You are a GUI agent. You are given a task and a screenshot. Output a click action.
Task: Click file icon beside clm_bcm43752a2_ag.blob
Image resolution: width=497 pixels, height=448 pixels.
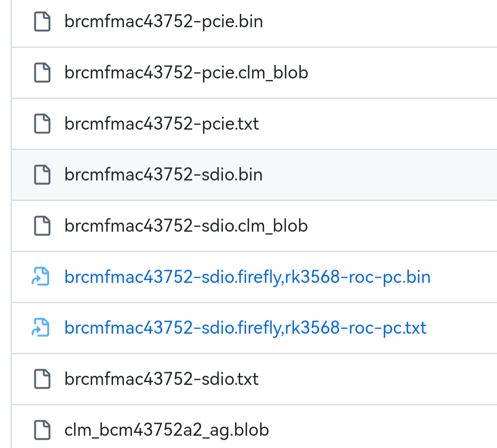click(42, 430)
